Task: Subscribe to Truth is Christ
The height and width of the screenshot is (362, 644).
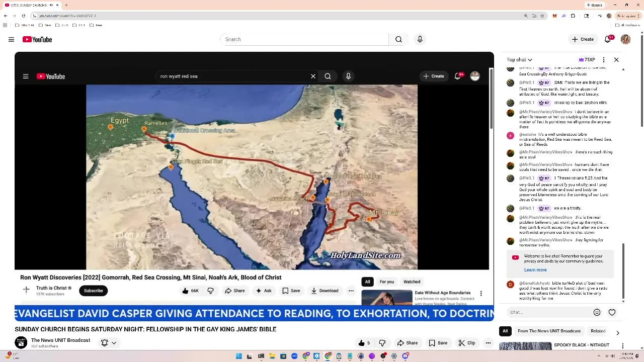Action: (93, 291)
